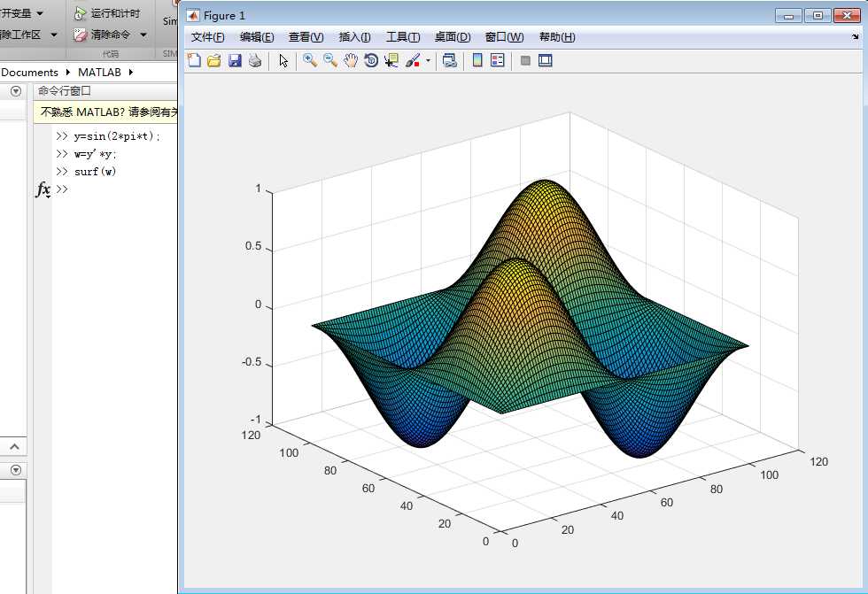Open the 文件(F) menu
The image size is (868, 594).
(x=207, y=37)
